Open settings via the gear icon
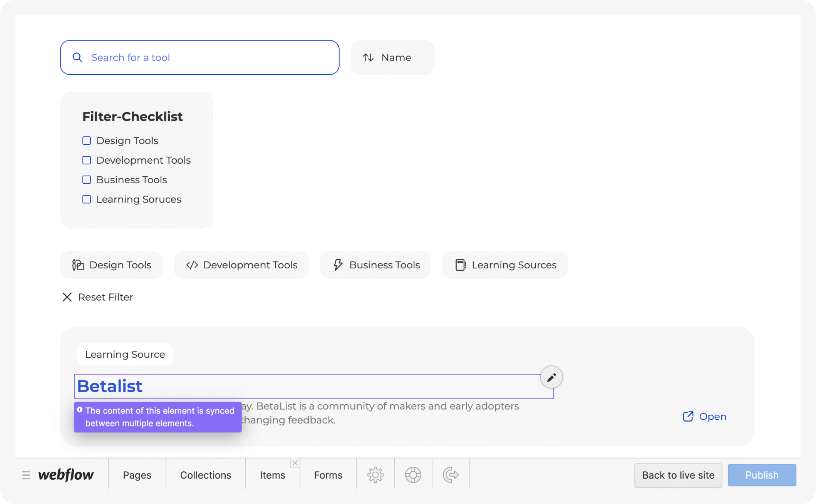The width and height of the screenshot is (816, 504). (x=375, y=475)
